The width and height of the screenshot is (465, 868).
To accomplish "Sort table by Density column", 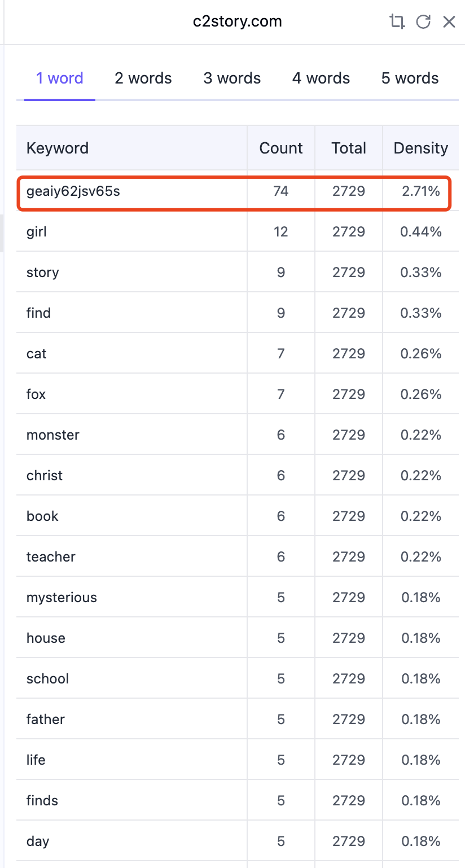I will (421, 148).
